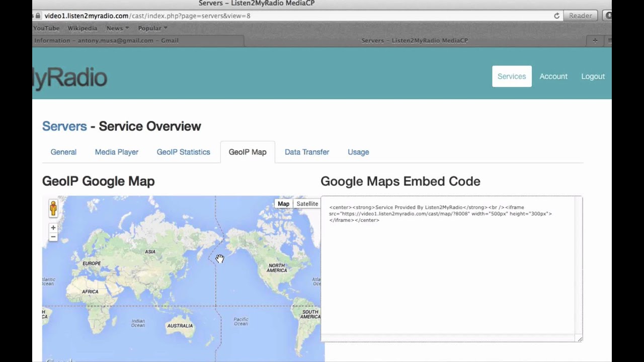This screenshot has height=362, width=644.
Task: Click the ASIA label on the map
Action: (x=150, y=251)
